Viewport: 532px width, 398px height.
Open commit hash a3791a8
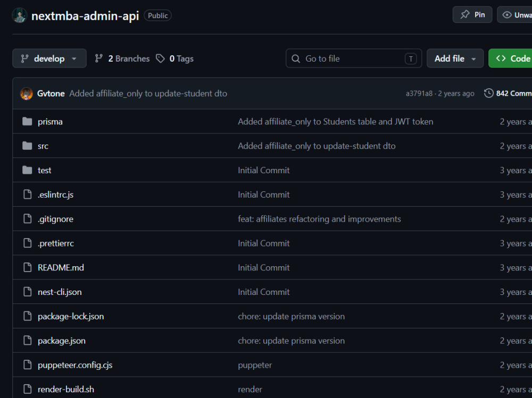(419, 94)
